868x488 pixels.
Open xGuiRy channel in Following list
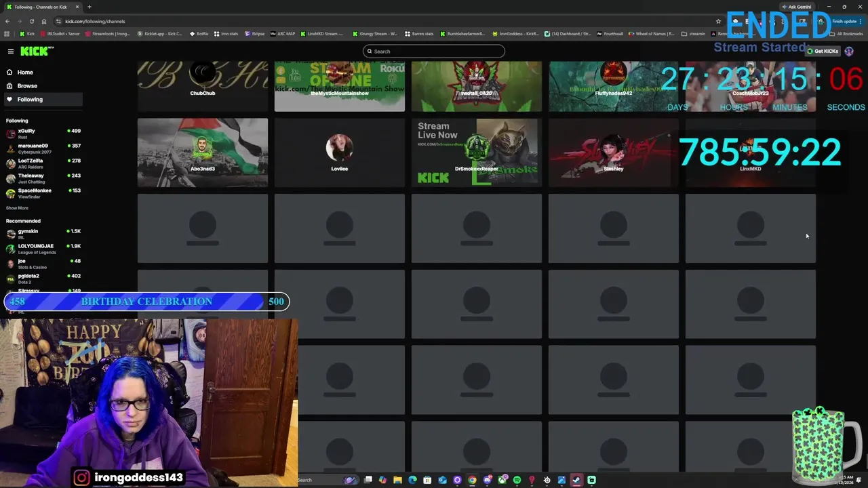point(43,134)
